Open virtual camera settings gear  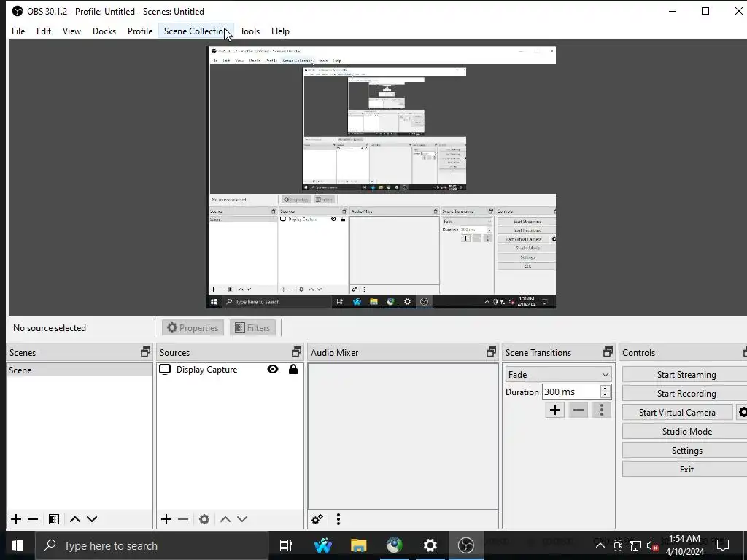pos(742,413)
